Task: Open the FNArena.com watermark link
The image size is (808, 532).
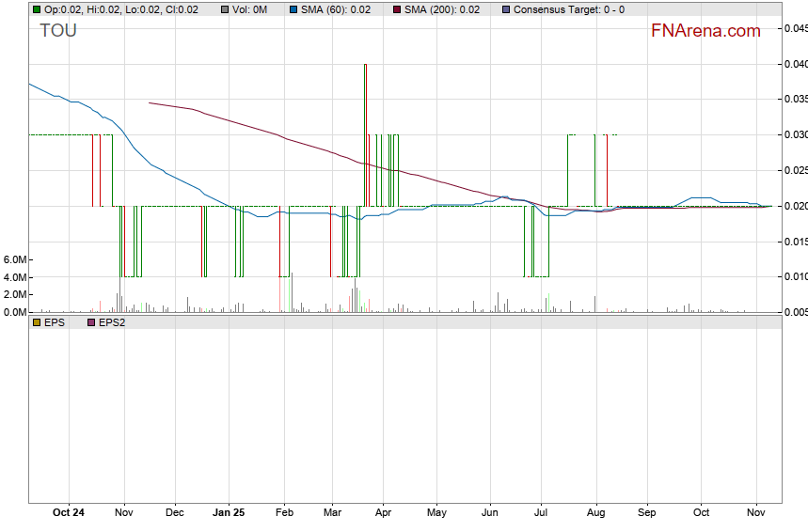Action: (705, 31)
